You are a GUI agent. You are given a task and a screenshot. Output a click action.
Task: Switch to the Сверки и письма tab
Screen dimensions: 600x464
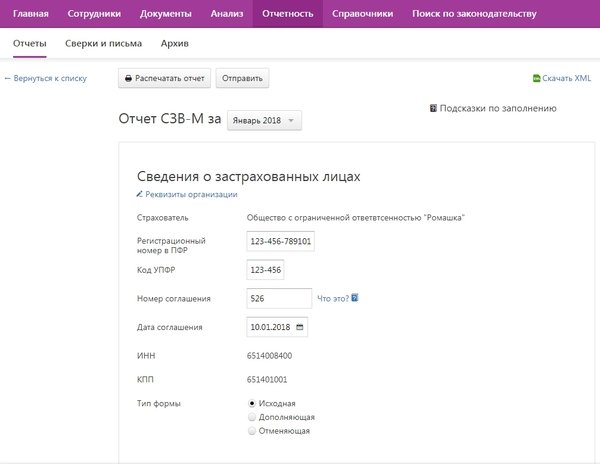click(103, 44)
